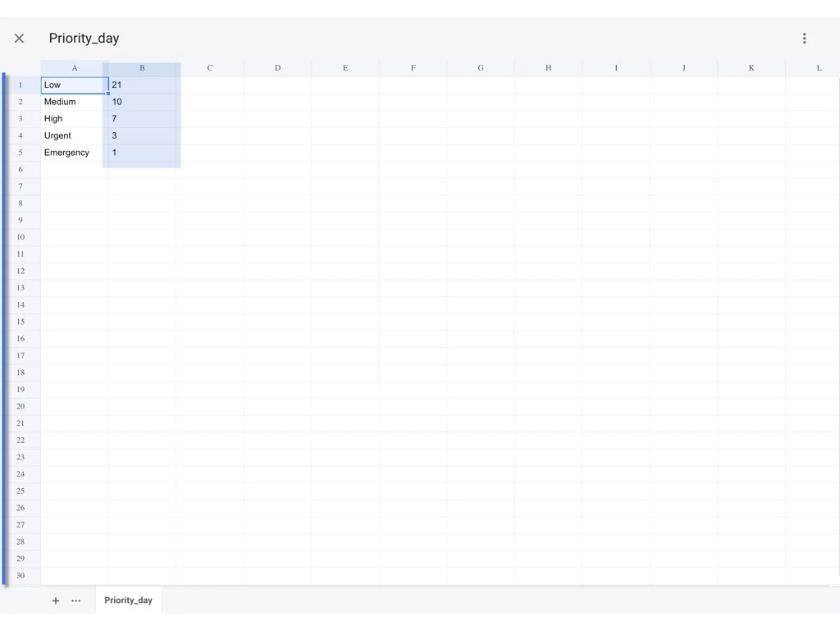Click the cell with value 21
This screenshot has height=630, width=840.
(141, 84)
